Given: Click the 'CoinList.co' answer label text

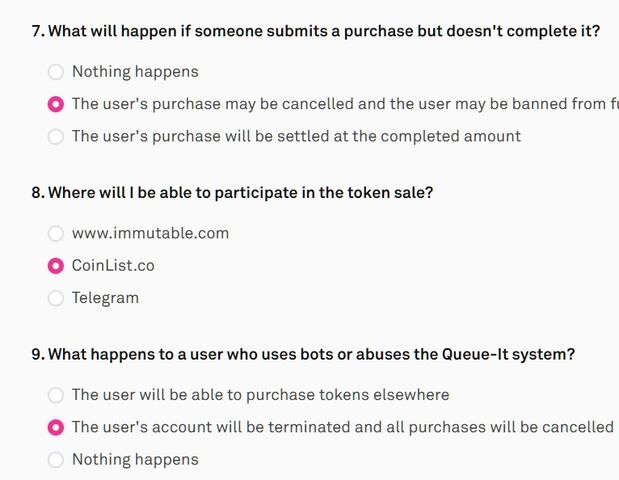Looking at the screenshot, I should (113, 266).
